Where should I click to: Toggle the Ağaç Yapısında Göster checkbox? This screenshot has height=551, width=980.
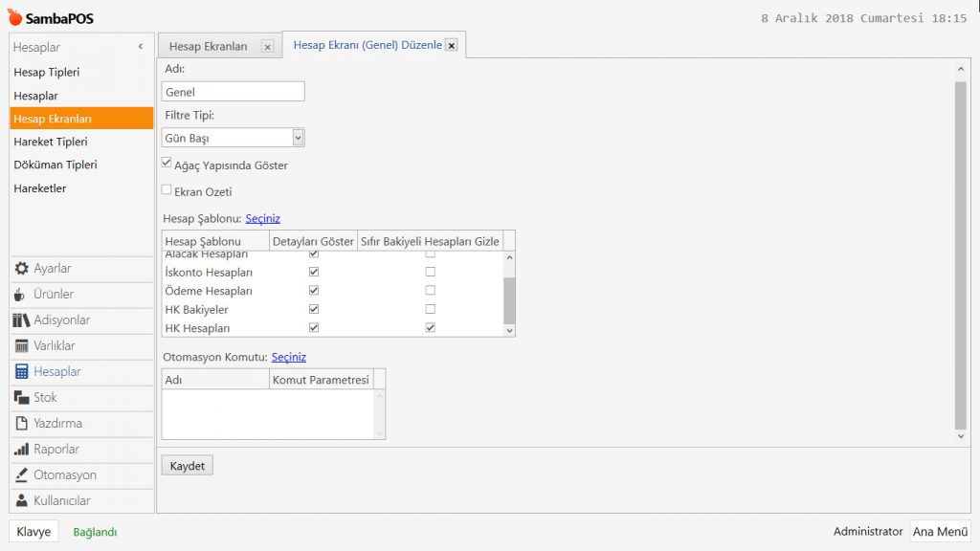pos(167,164)
